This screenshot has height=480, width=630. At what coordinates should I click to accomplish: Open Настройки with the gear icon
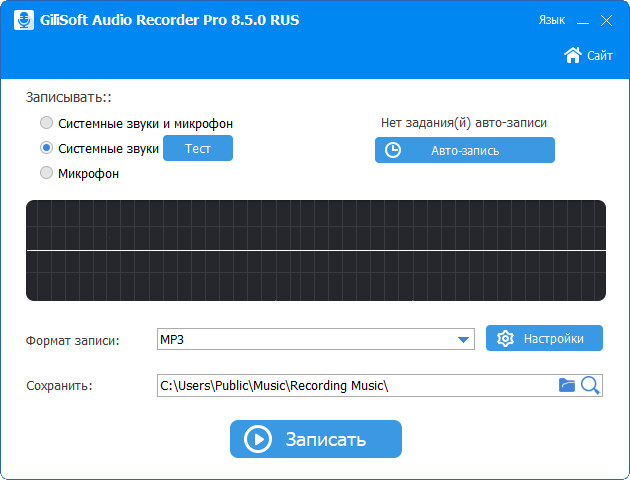[x=505, y=339]
